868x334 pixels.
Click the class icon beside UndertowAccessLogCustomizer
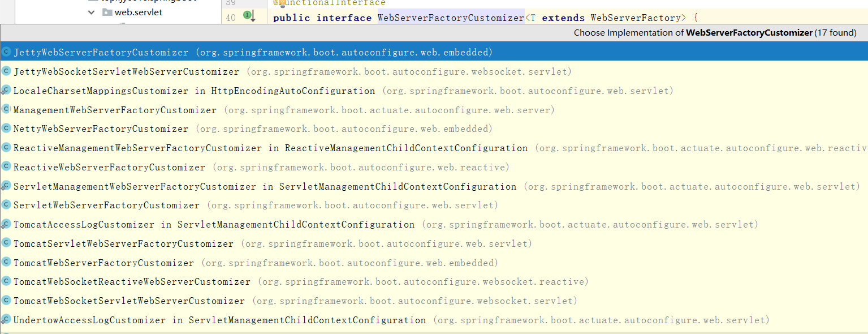(x=6, y=320)
